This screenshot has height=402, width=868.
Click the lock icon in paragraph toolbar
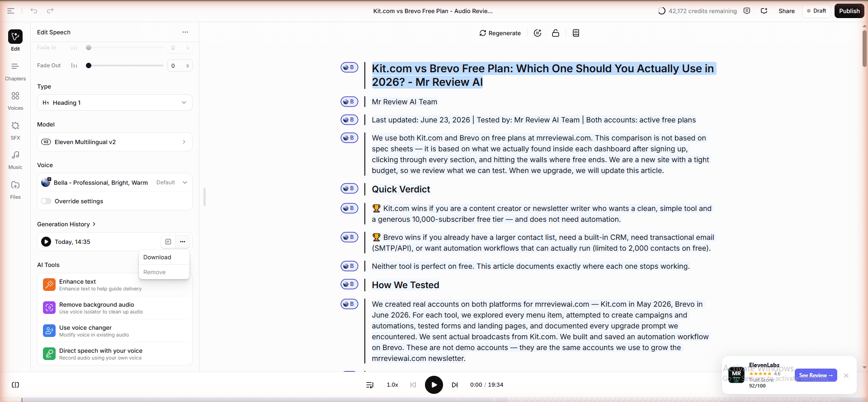click(x=556, y=33)
